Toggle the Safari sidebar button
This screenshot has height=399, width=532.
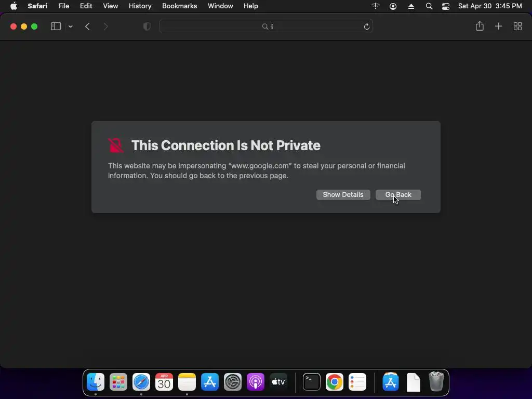(x=56, y=26)
